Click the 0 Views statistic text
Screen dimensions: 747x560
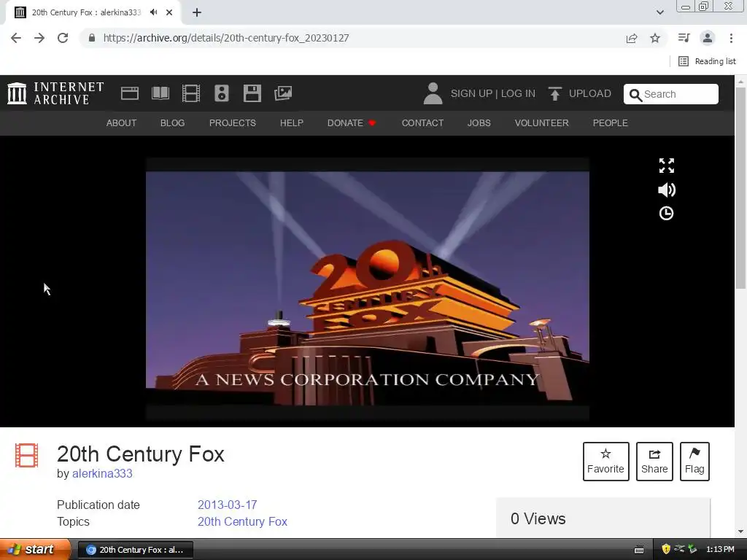point(538,518)
